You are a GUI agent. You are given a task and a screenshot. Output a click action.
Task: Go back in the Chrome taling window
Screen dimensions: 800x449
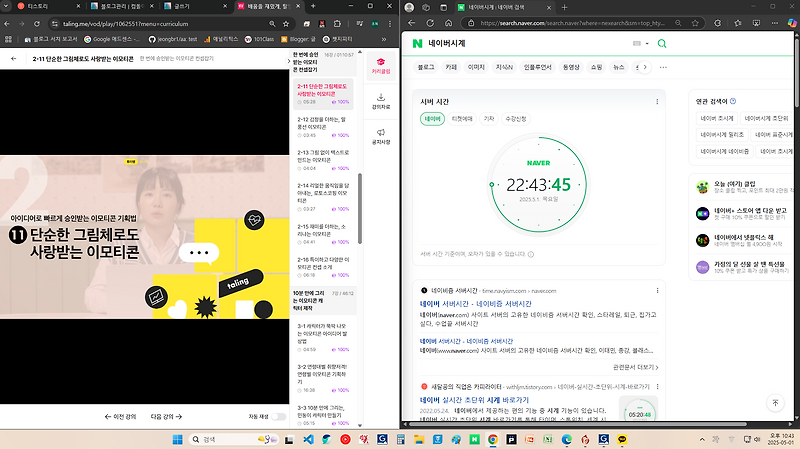pos(7,23)
